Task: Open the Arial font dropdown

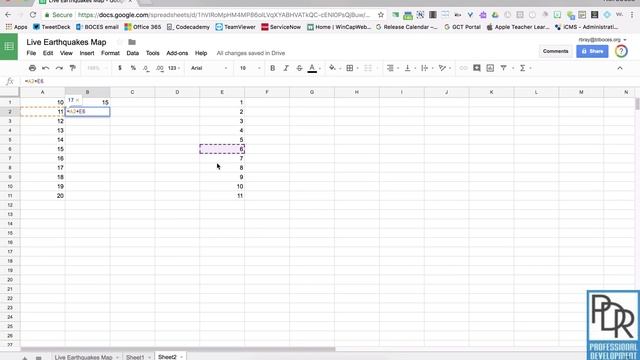Action: tap(209, 68)
